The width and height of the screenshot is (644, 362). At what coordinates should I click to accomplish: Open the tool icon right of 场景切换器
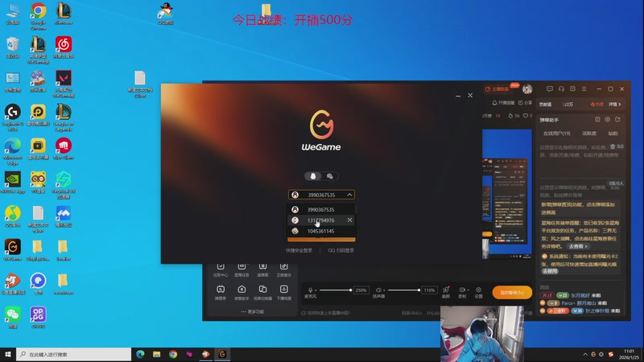284,293
